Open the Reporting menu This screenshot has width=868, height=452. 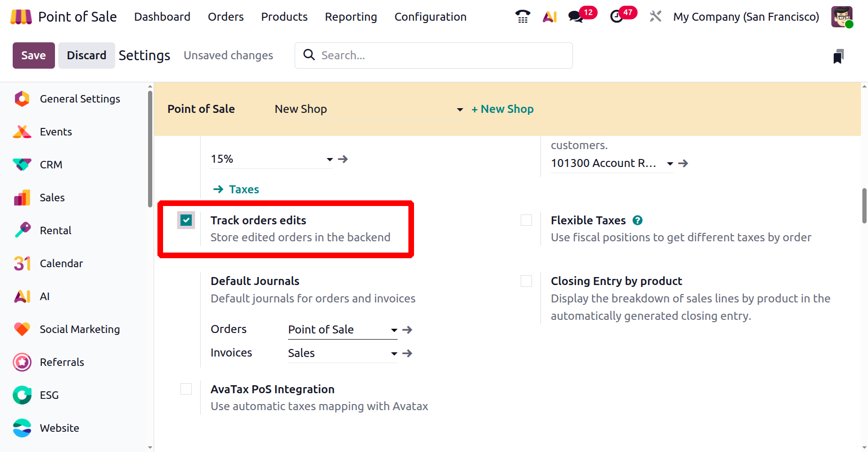click(x=351, y=17)
